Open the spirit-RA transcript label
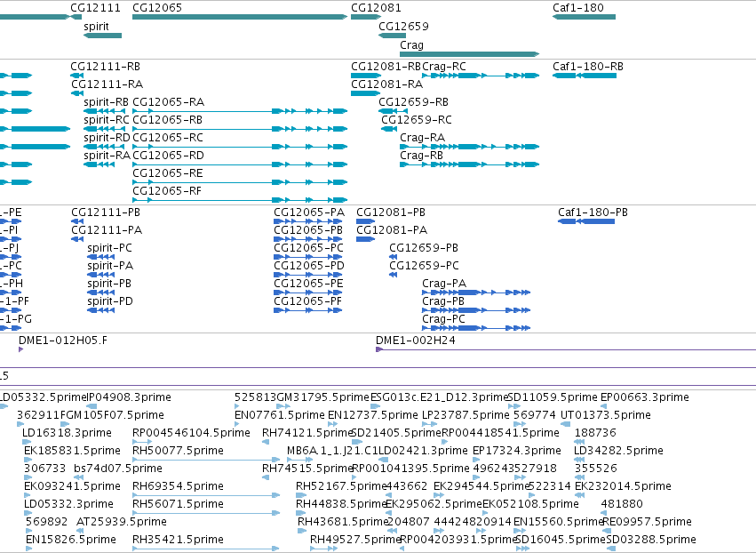The image size is (756, 553). tap(107, 156)
